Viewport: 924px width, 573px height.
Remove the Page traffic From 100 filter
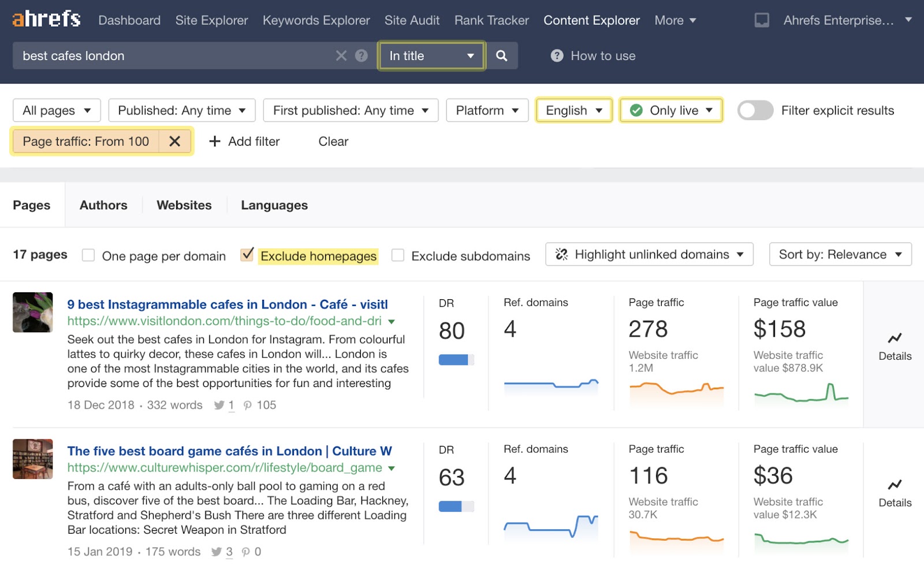coord(175,142)
